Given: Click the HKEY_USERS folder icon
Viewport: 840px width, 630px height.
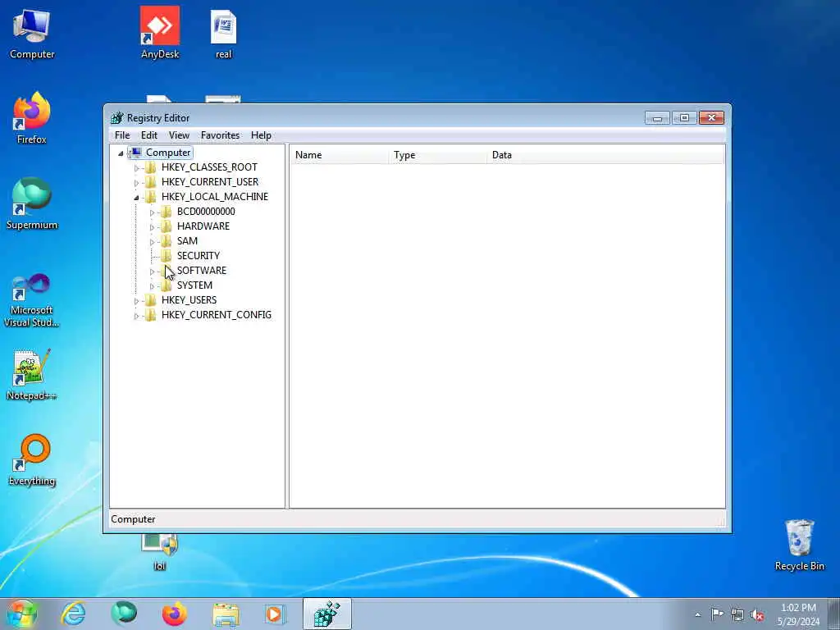Looking at the screenshot, I should click(x=151, y=300).
